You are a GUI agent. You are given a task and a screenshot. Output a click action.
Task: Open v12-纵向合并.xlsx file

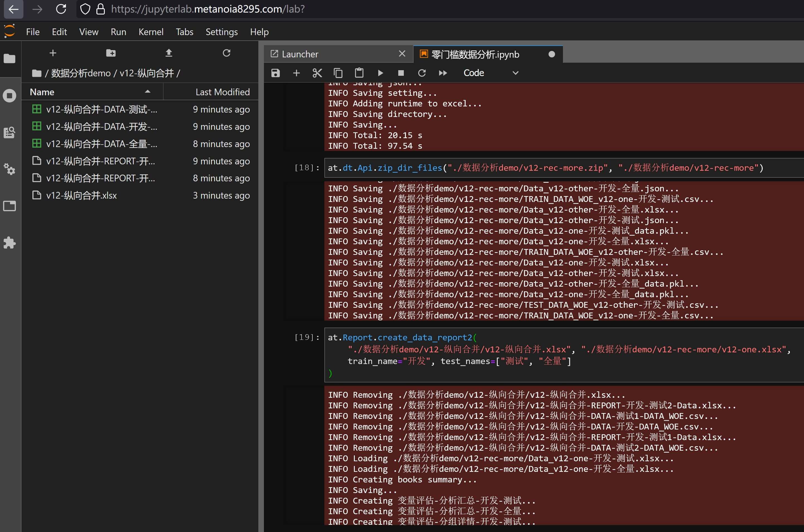tap(81, 196)
